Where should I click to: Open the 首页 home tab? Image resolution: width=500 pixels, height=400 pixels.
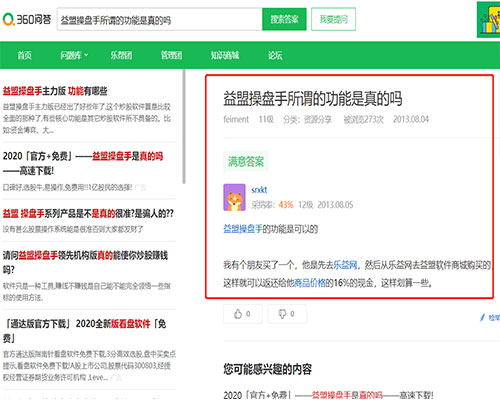(25, 55)
